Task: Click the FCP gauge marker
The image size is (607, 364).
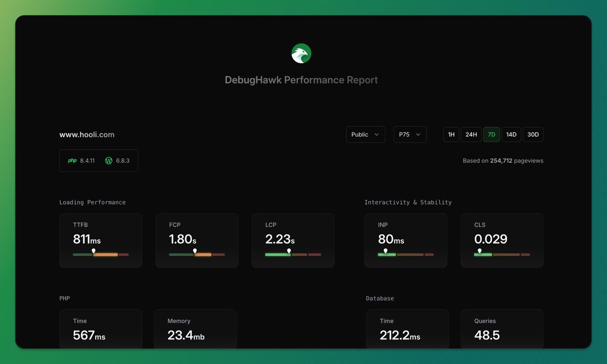Action: [x=195, y=251]
